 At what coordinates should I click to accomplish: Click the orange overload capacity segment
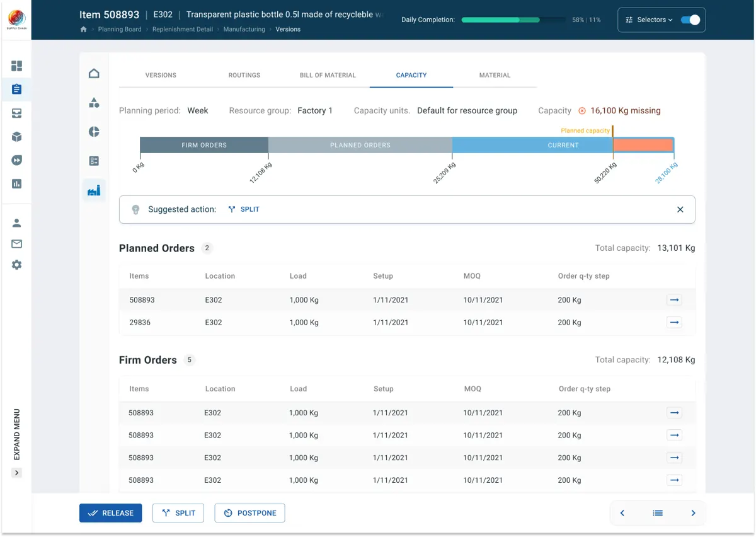[x=643, y=145]
